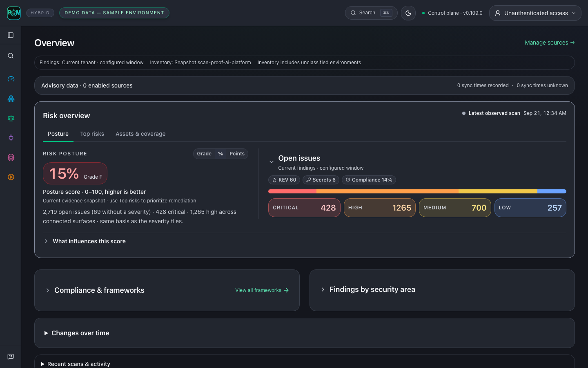Screen dimensions: 588x368
Task: Open the dashboard gauge icon in sidebar
Action: [x=11, y=79]
